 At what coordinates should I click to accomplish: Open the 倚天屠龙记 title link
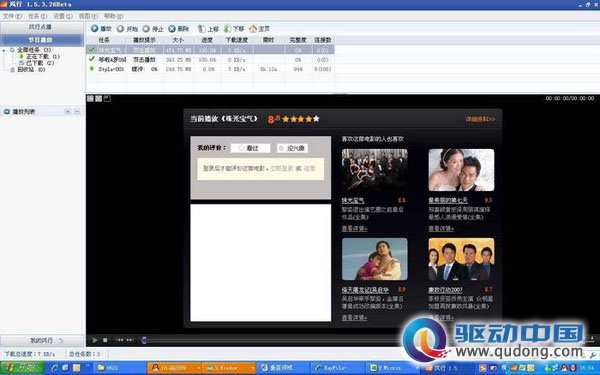tap(365, 290)
